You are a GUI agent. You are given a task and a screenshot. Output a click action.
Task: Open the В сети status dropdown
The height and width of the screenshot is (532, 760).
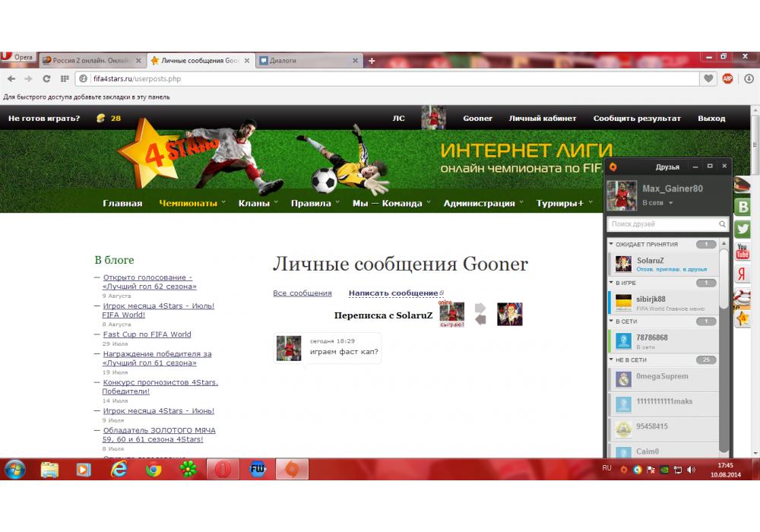coord(658,203)
